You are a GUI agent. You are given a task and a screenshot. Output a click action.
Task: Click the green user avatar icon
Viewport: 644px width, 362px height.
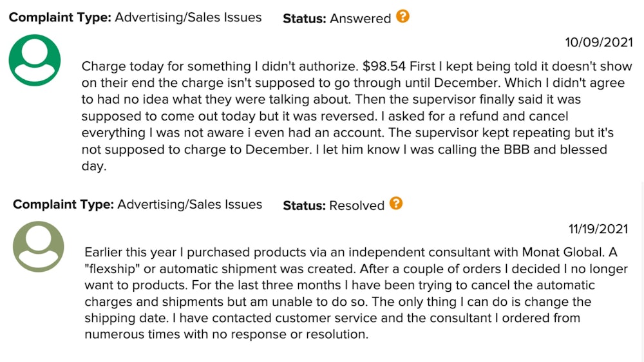[x=35, y=60]
